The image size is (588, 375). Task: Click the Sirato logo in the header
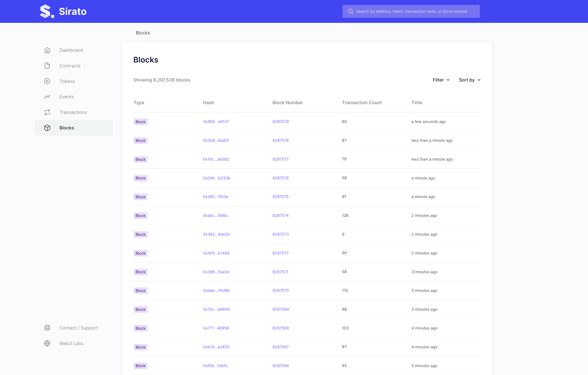click(x=63, y=11)
